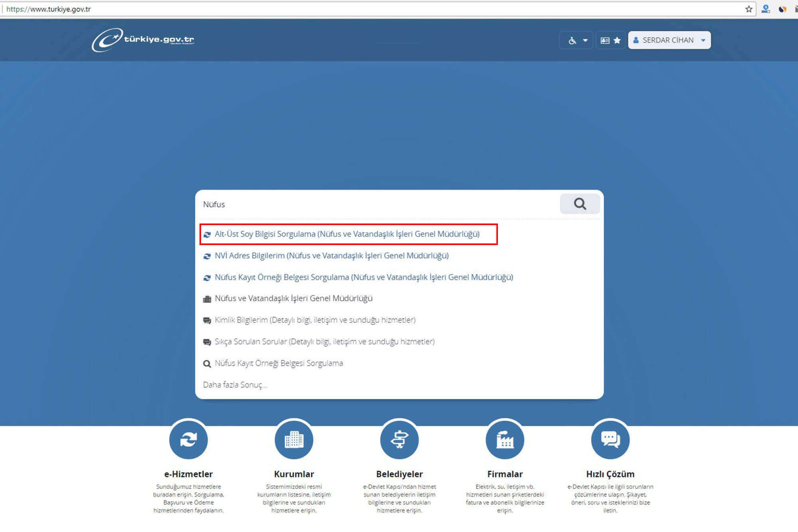Click the magnifier search button
798x532 pixels.
580,204
